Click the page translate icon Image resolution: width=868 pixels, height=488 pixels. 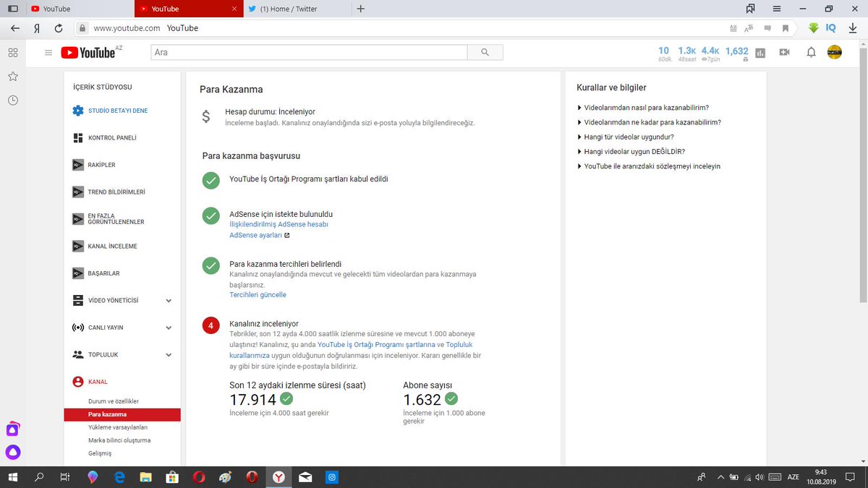click(749, 28)
